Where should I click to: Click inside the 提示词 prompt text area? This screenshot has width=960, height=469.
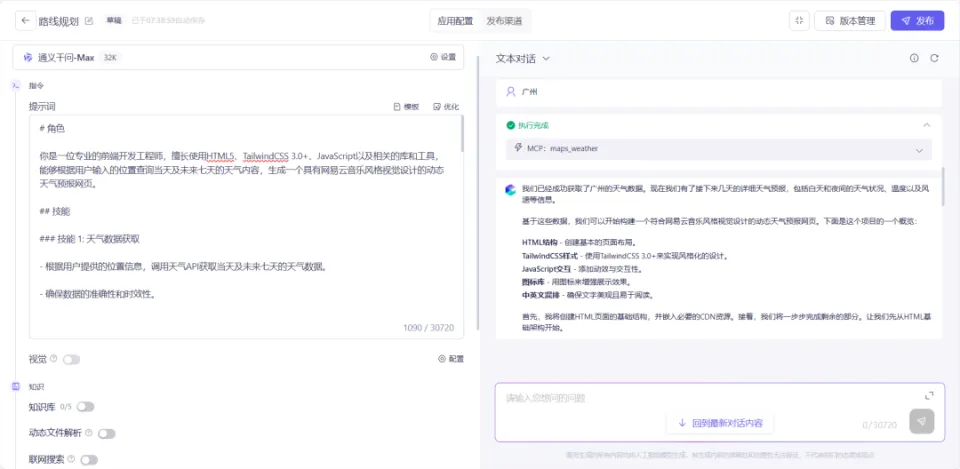point(245,227)
